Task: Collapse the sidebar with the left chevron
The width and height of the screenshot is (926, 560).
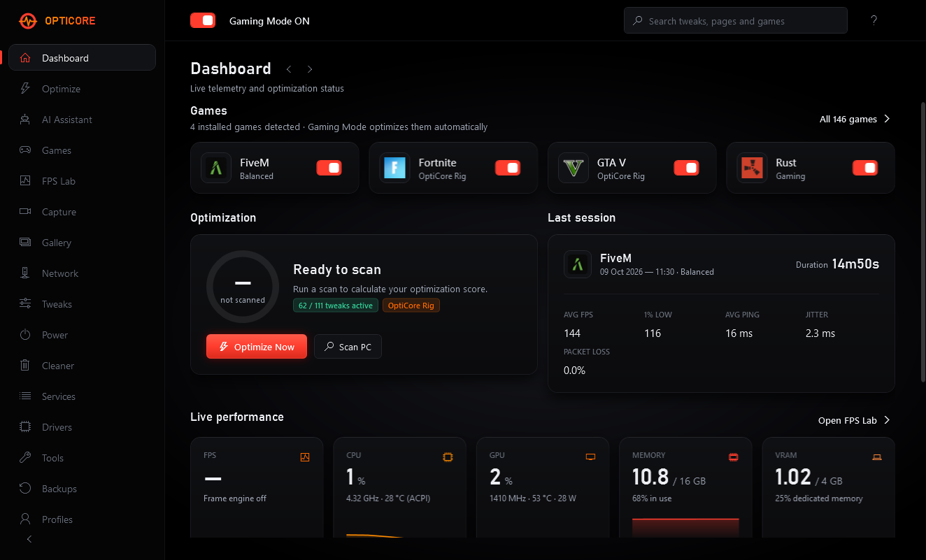Action: (x=29, y=539)
